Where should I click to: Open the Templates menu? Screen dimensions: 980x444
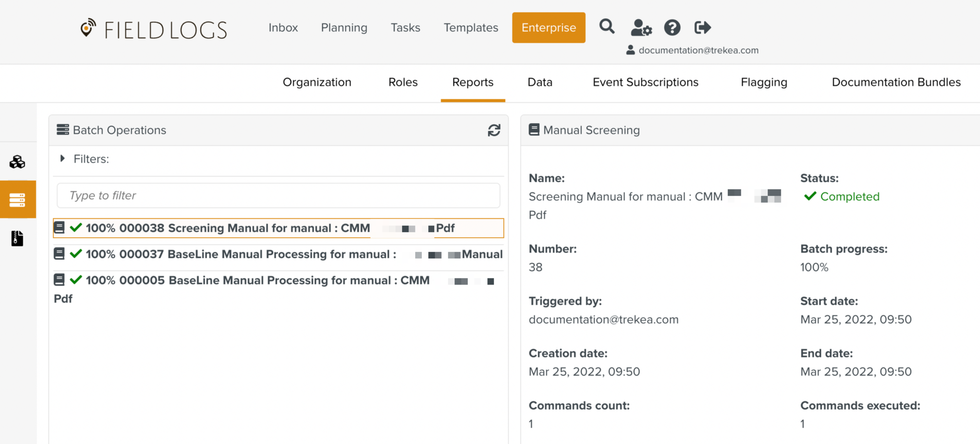click(x=470, y=28)
